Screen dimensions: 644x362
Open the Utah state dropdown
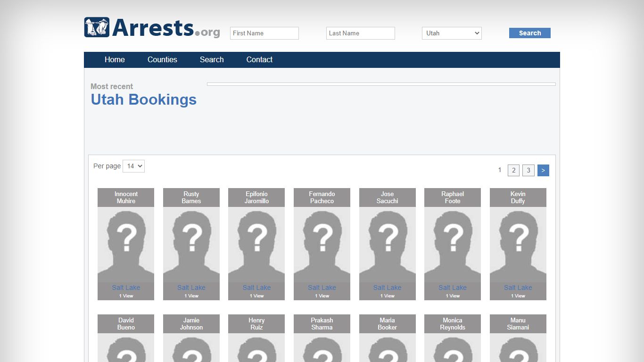[452, 33]
